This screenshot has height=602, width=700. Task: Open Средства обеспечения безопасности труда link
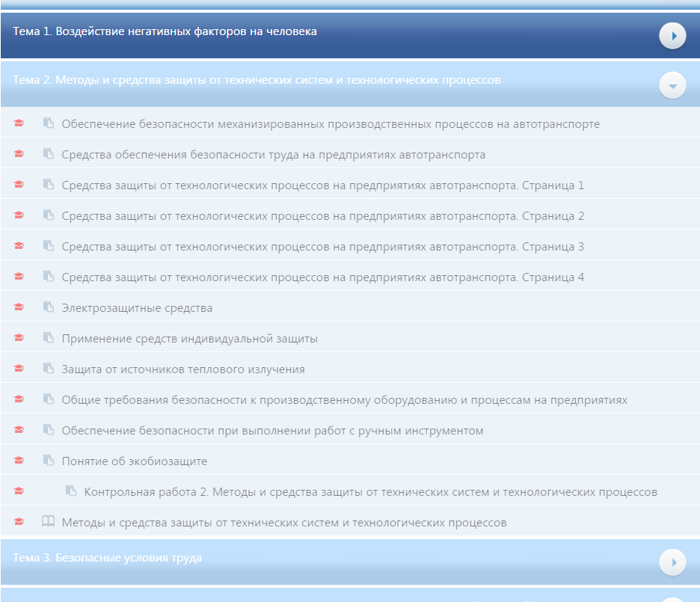point(273,155)
